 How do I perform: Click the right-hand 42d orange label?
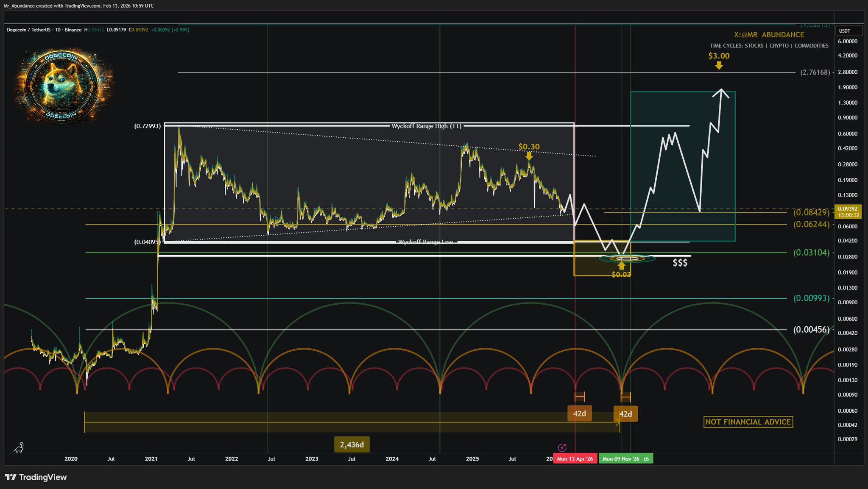pyautogui.click(x=625, y=414)
